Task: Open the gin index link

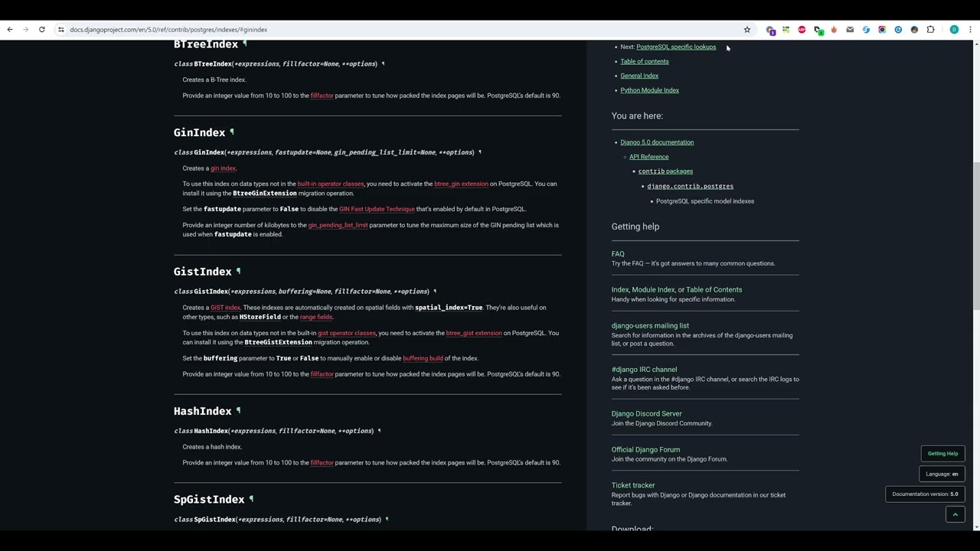Action: pos(223,168)
